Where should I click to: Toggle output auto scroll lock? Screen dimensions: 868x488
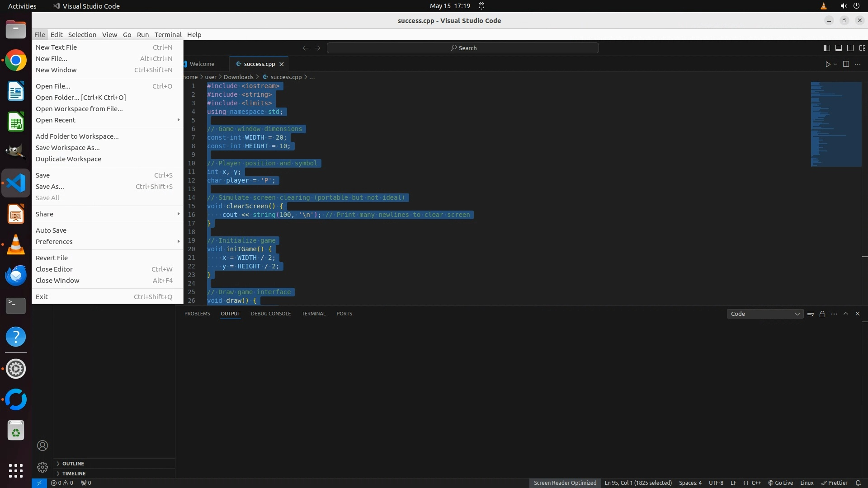[x=822, y=314]
